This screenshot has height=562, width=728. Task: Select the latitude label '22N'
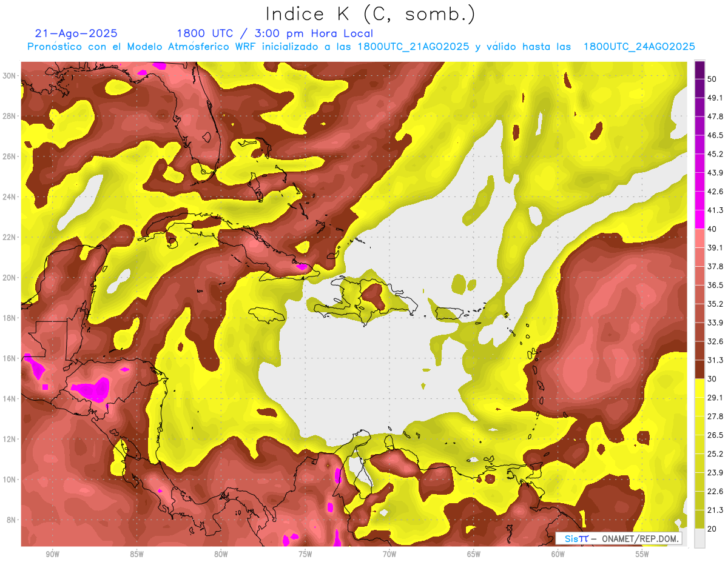click(x=10, y=237)
